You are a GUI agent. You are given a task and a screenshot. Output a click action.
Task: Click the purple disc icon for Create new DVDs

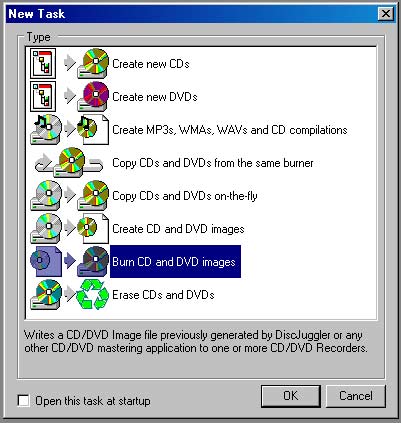pyautogui.click(x=93, y=96)
